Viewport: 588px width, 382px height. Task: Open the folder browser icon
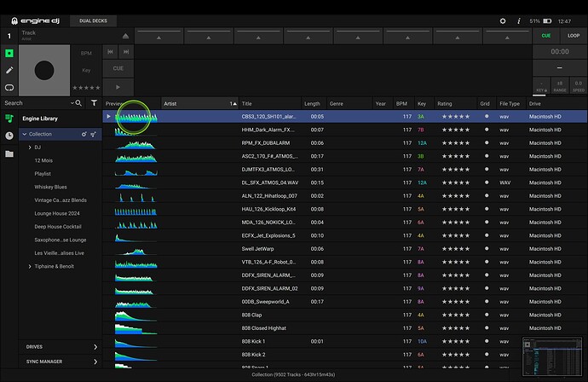point(9,154)
